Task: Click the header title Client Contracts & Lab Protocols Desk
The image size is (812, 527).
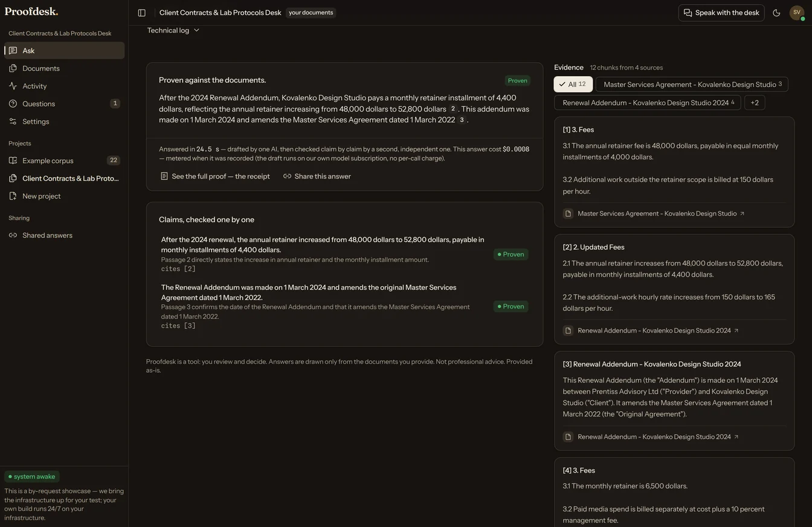Action: pyautogui.click(x=221, y=13)
